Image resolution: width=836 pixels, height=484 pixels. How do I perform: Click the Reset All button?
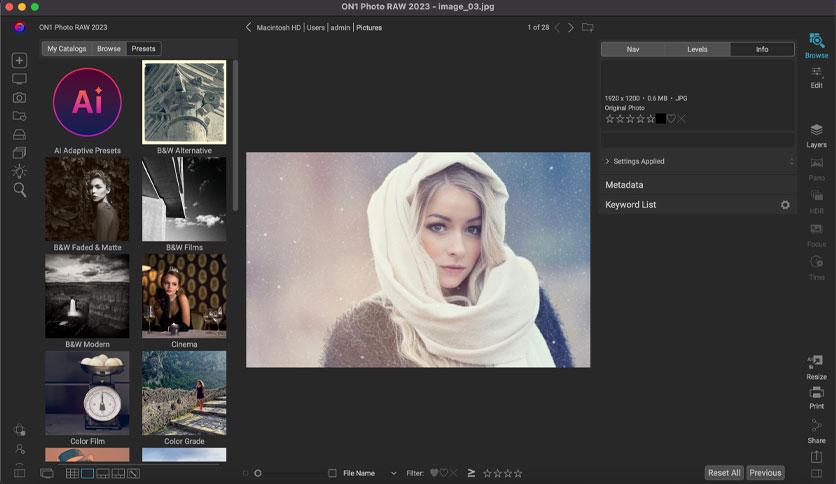point(724,473)
